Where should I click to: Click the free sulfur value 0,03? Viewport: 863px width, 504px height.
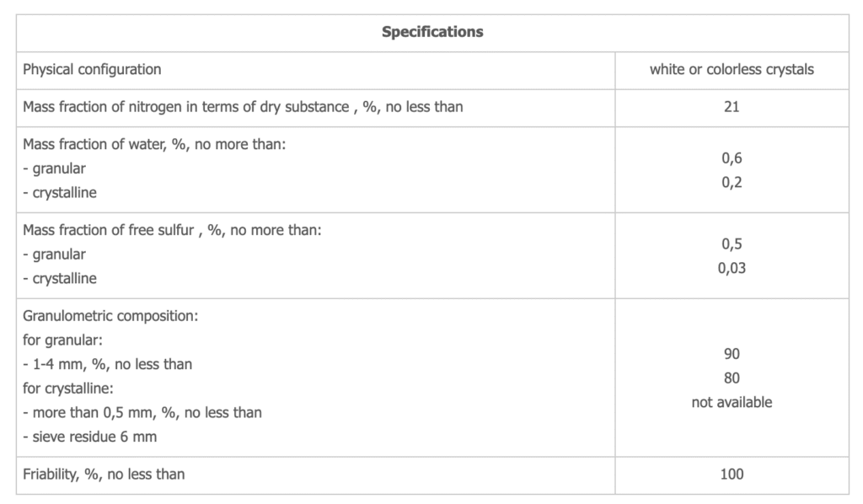pyautogui.click(x=732, y=267)
